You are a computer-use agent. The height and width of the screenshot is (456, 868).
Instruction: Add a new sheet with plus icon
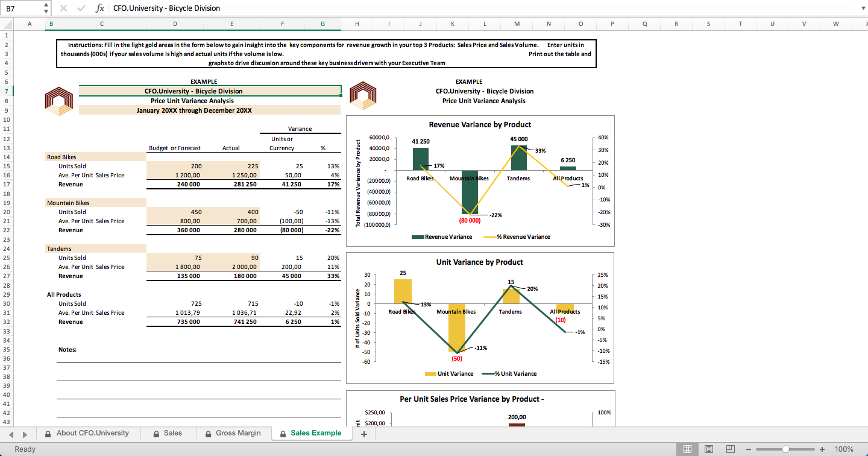point(363,433)
